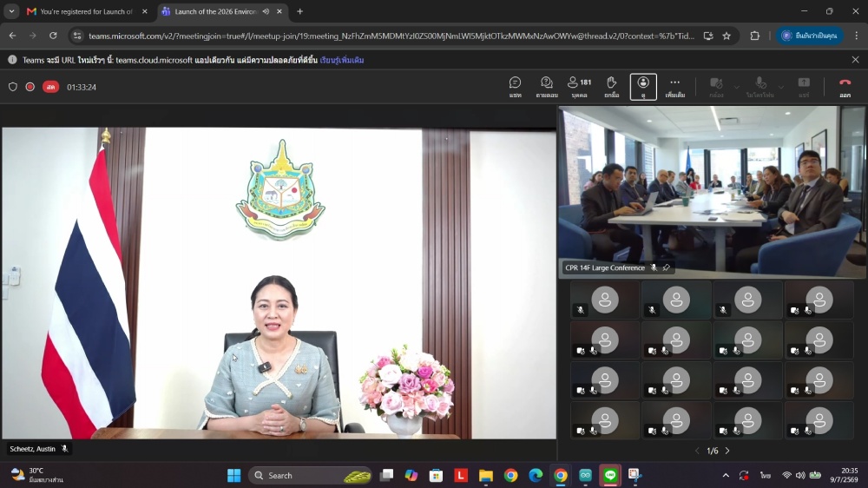Open a new browser tab

point(299,11)
